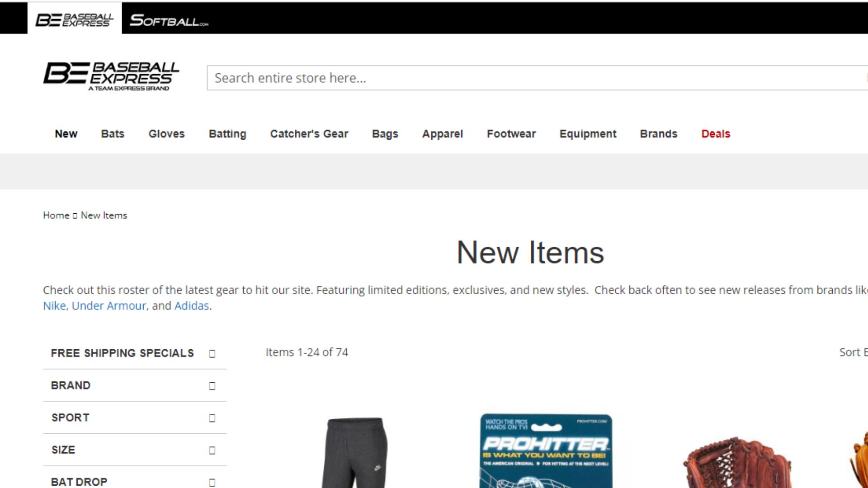
Task: Switch to the Softball.com site tab
Action: pos(169,20)
